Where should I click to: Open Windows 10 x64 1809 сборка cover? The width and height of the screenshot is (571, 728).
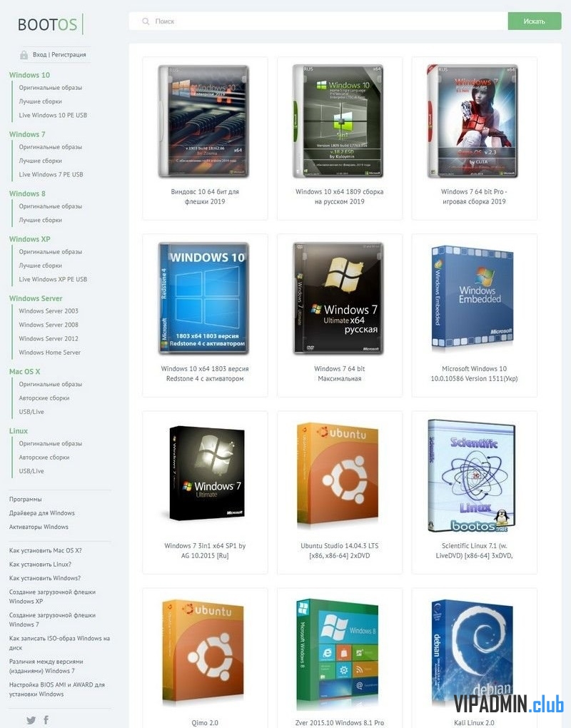pos(338,121)
